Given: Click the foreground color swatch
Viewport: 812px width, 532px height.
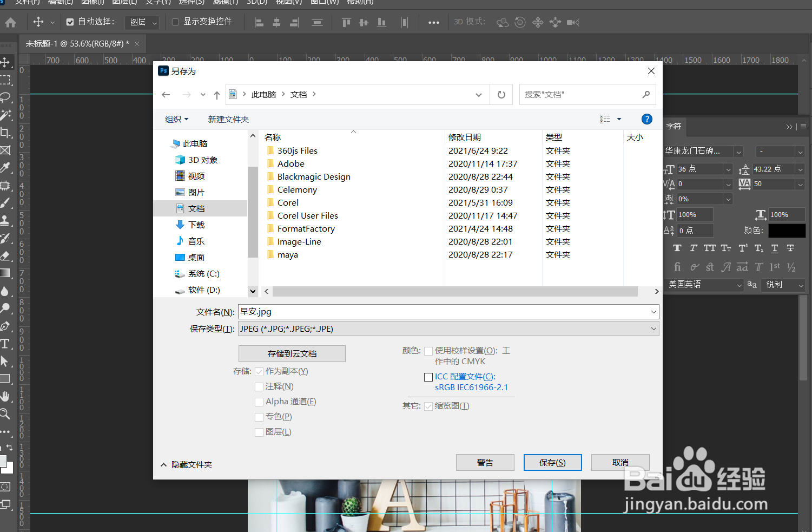Looking at the screenshot, I should click(2, 461).
